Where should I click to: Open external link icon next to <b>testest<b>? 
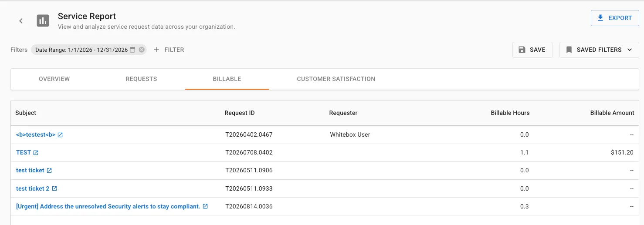pos(61,135)
